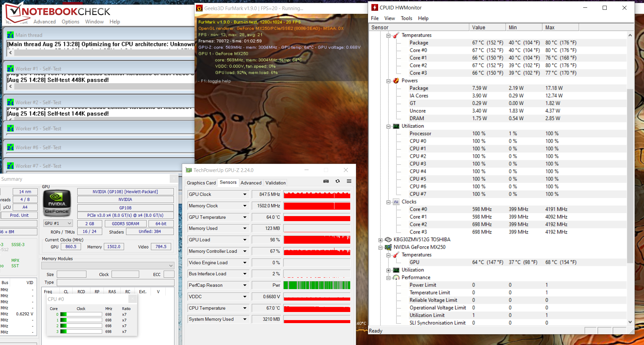Open Prime95 Options menu
This screenshot has height=345, width=644.
pyautogui.click(x=71, y=22)
